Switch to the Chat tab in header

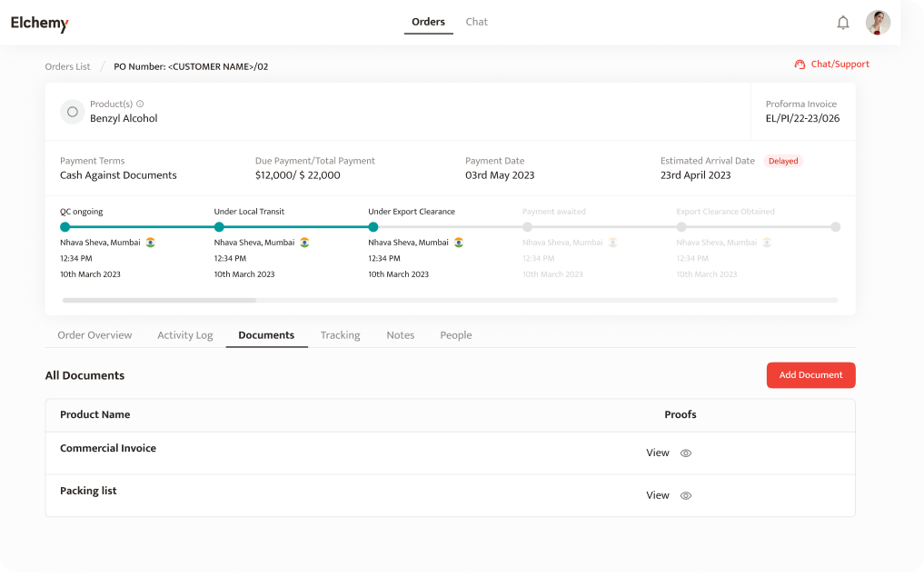click(x=476, y=22)
